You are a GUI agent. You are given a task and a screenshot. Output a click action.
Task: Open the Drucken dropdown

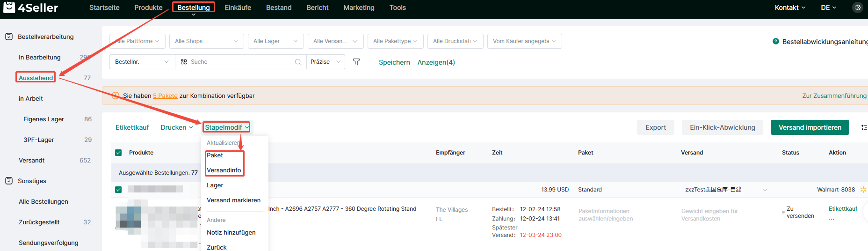point(176,127)
